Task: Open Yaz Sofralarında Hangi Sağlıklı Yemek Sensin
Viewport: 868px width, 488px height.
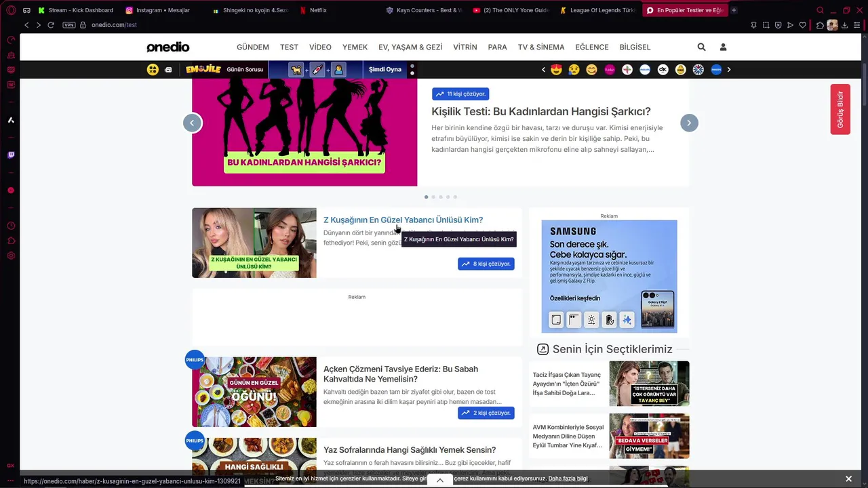Action: point(410,450)
